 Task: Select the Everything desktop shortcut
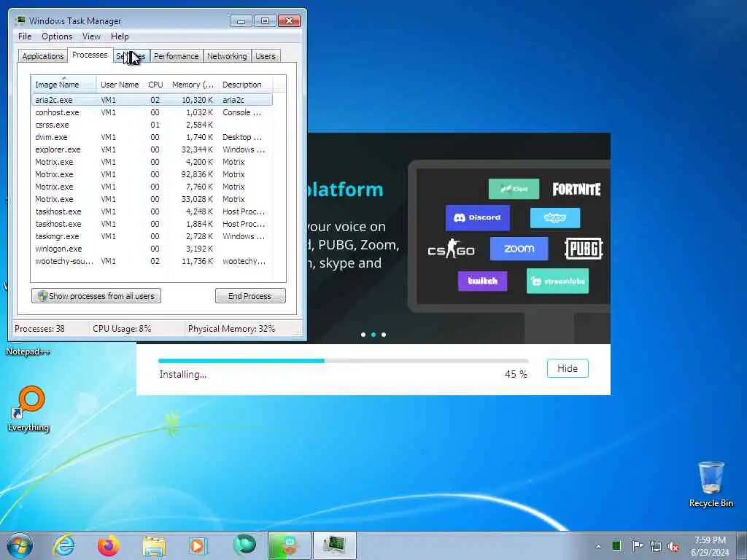click(28, 408)
